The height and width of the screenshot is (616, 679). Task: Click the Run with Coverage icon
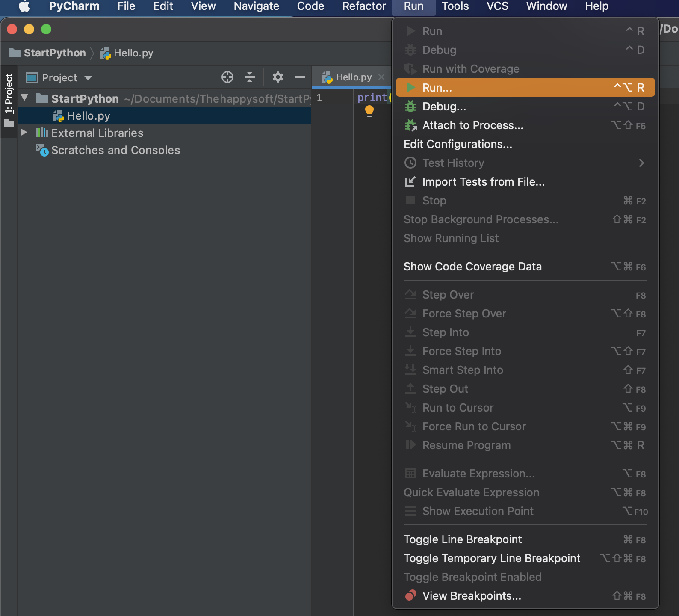click(x=410, y=68)
